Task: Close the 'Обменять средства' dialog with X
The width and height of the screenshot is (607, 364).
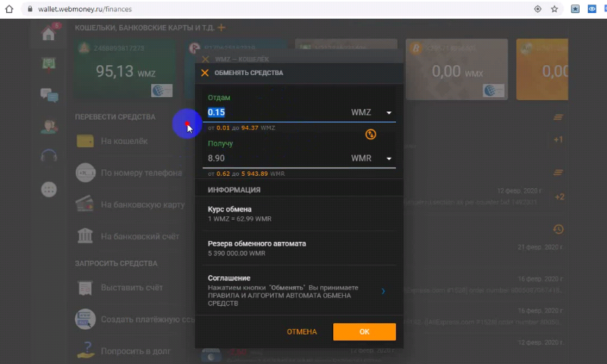Action: [x=205, y=73]
